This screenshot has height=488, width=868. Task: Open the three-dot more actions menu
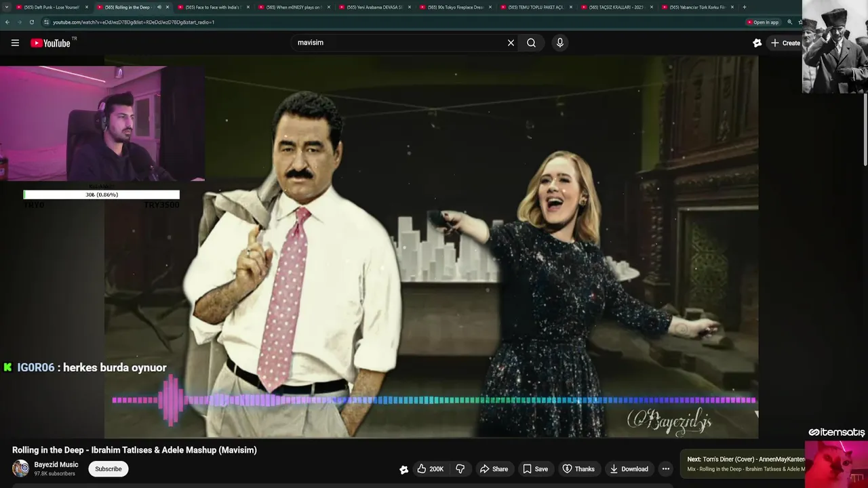[665, 469]
